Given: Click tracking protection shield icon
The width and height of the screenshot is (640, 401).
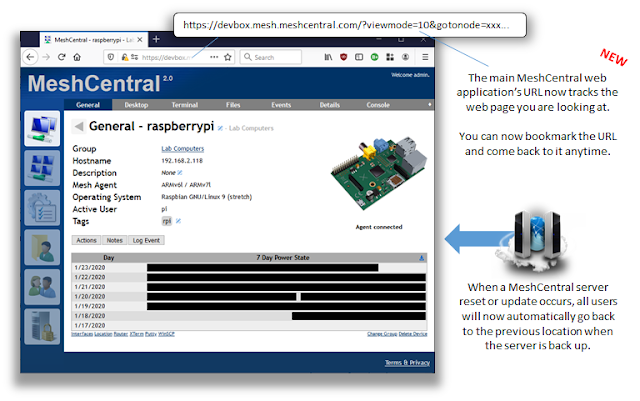Looking at the screenshot, I should (x=111, y=57).
